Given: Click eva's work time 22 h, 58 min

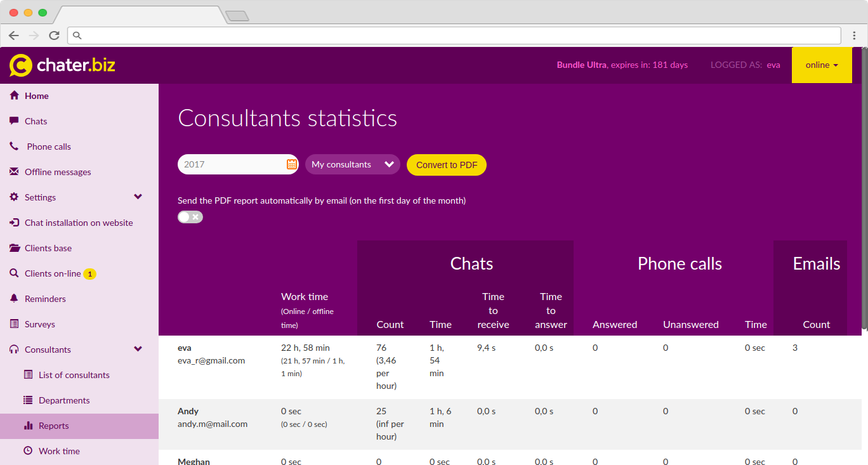Looking at the screenshot, I should (305, 348).
